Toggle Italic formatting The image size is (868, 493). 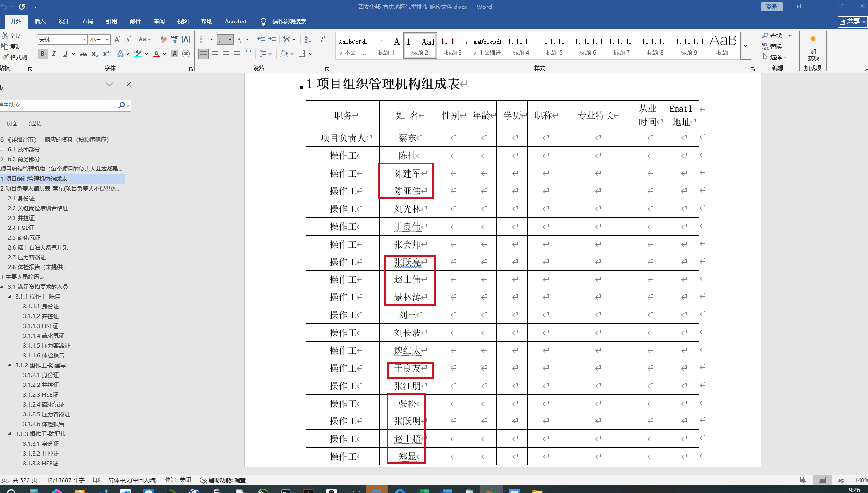click(x=54, y=54)
